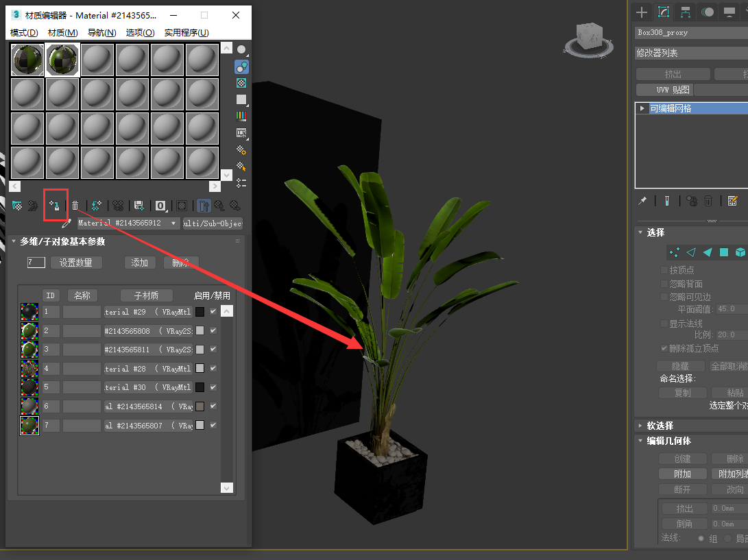Pick material from object with eyedropper
The image size is (748, 560).
coord(67,223)
